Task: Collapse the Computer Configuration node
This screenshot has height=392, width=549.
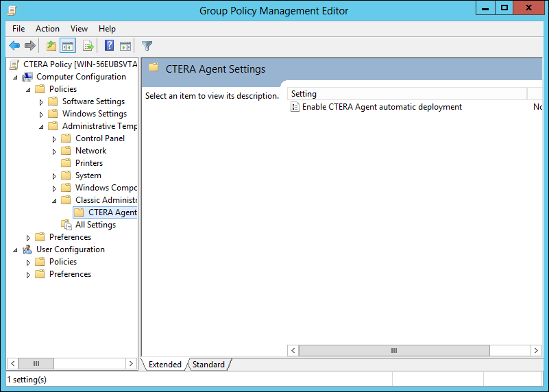Action: coord(15,77)
